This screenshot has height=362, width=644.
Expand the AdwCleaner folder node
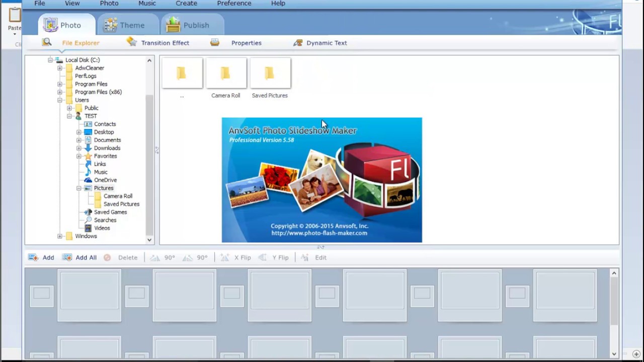point(60,68)
